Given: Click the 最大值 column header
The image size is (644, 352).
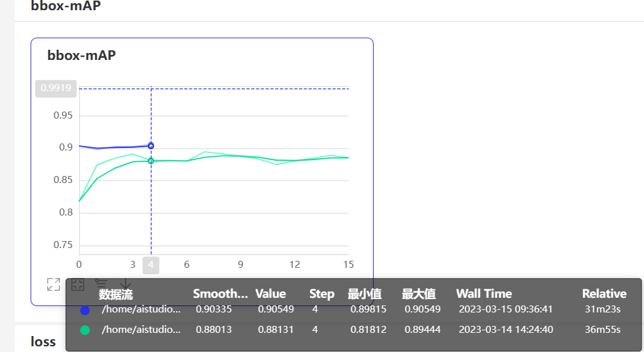Looking at the screenshot, I should (419, 294).
